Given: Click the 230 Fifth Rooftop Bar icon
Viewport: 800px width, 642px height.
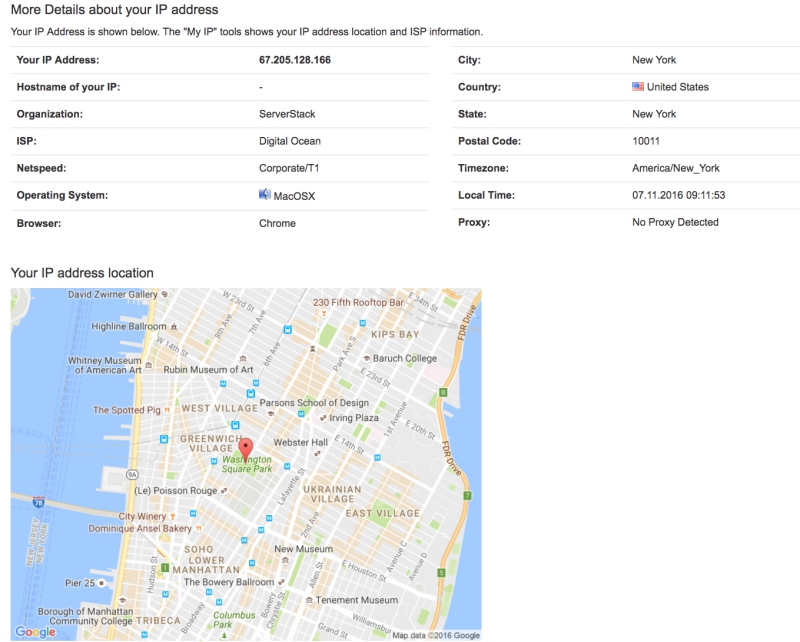Looking at the screenshot, I should (323, 313).
